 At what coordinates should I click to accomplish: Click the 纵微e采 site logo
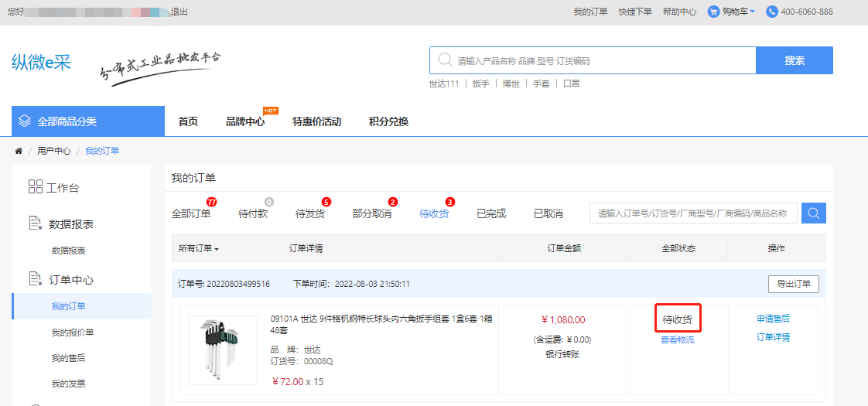click(41, 63)
